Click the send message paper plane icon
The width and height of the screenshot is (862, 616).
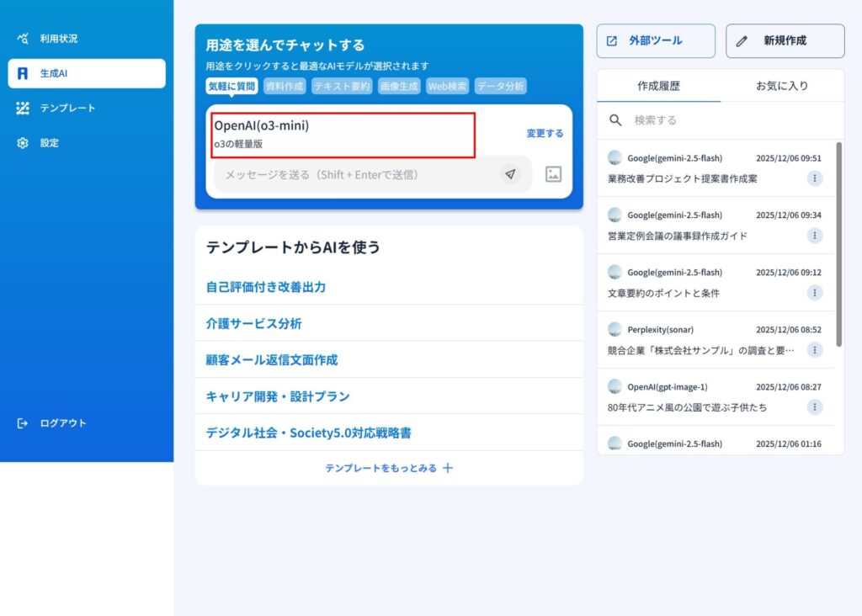510,174
